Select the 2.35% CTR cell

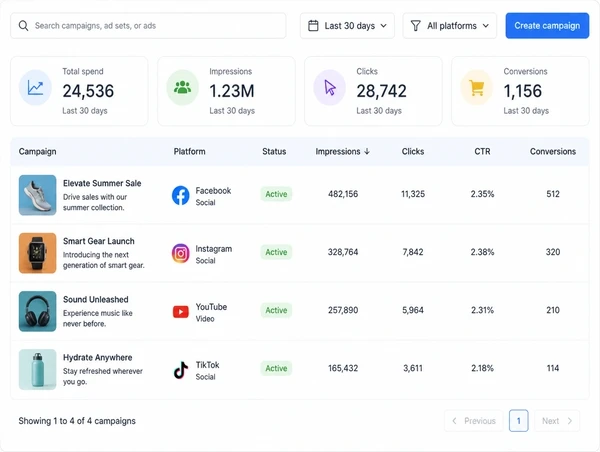click(482, 194)
